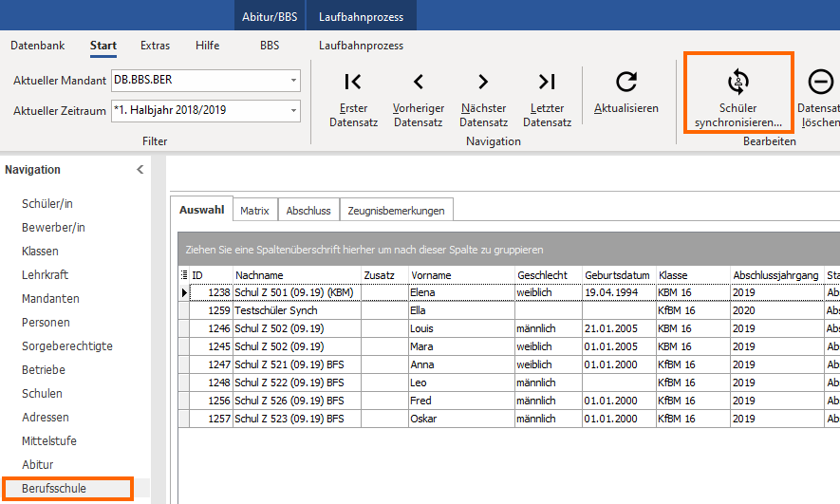This screenshot has width=840, height=504.
Task: Open the Laufbahnprozess ribbon tab
Action: coord(361,46)
